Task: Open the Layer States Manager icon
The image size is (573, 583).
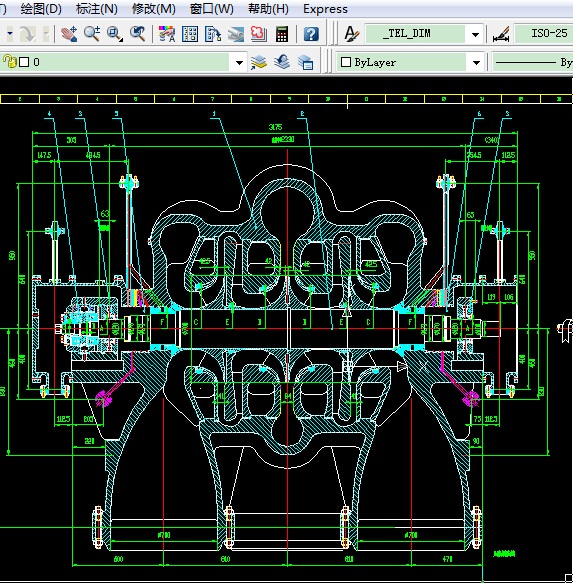Action: (305, 62)
